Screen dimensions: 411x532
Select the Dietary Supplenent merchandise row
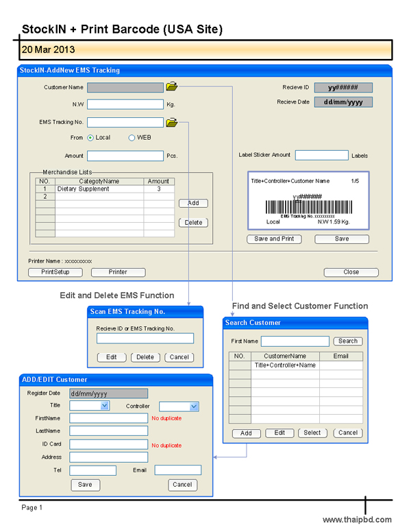(105, 189)
